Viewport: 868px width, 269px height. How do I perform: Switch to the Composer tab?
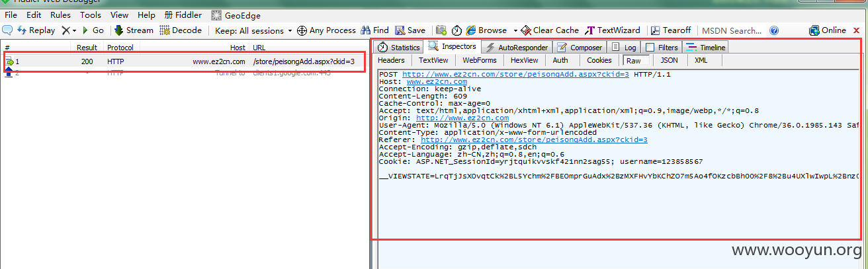pyautogui.click(x=580, y=48)
